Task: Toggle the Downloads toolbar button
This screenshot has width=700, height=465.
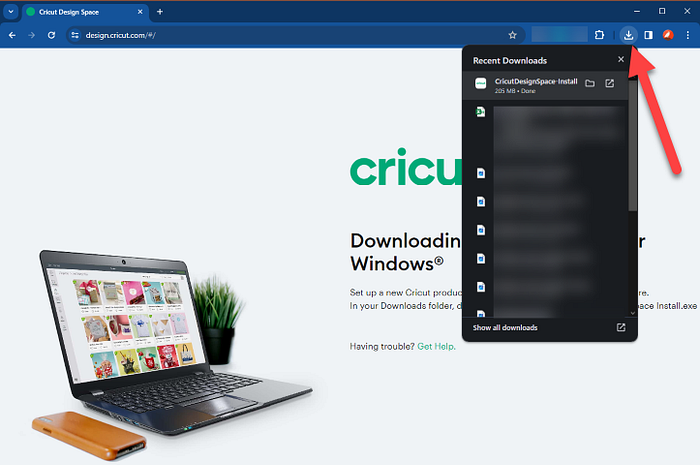Action: click(x=629, y=35)
